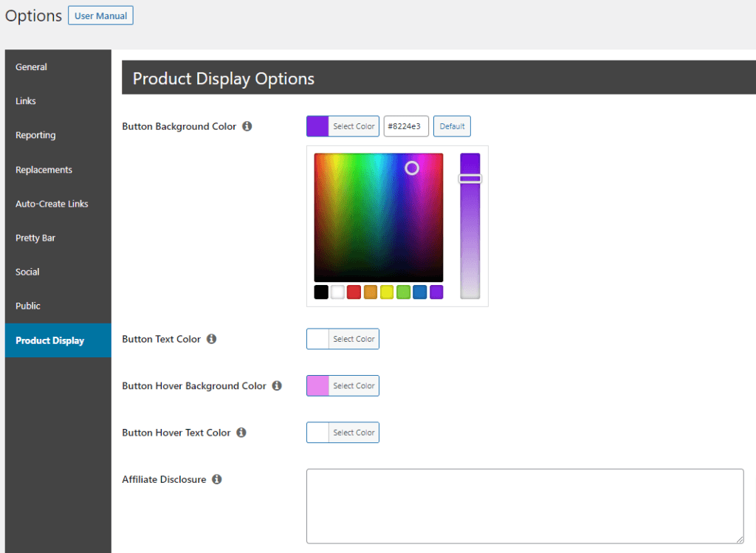Switch to the Reporting tab

(x=35, y=135)
